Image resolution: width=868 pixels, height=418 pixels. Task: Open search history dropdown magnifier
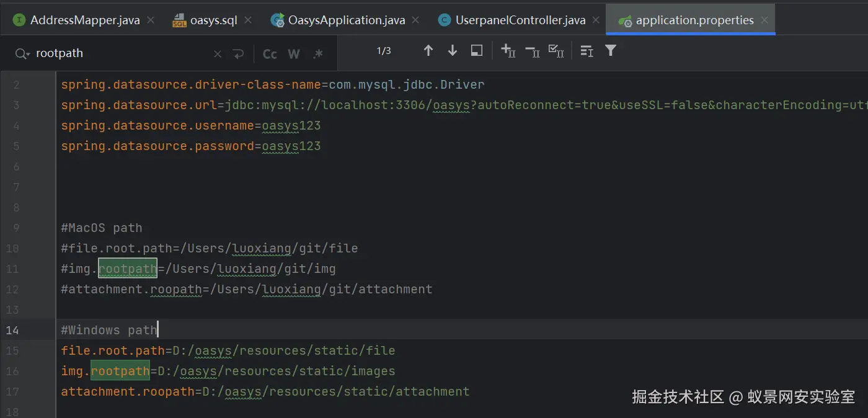(22, 54)
